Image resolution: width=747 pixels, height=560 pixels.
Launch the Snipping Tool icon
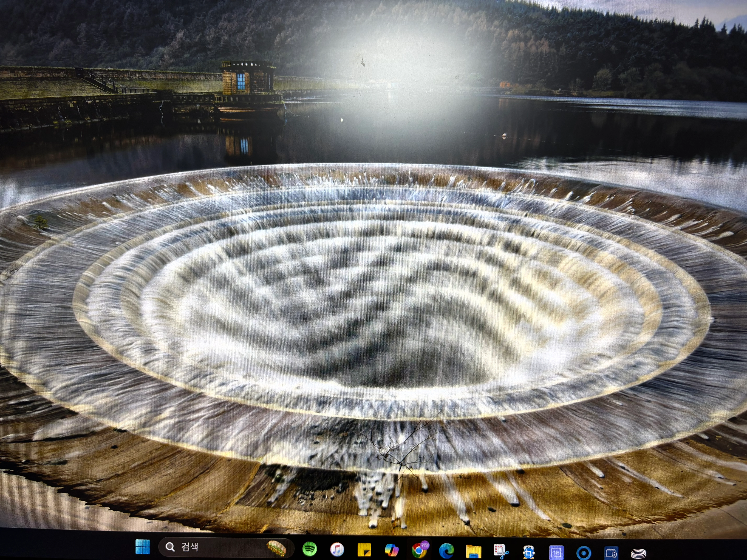[501, 552]
